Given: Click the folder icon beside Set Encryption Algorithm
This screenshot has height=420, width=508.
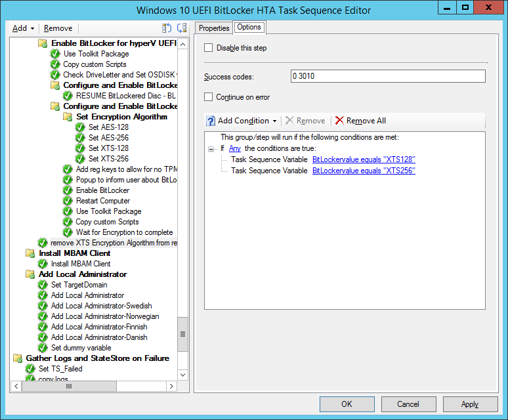Looking at the screenshot, I should [x=68, y=117].
